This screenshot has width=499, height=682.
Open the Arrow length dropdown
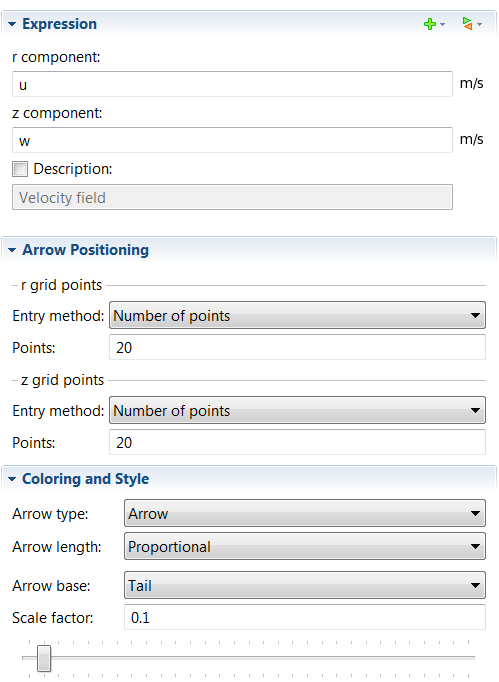pyautogui.click(x=305, y=546)
